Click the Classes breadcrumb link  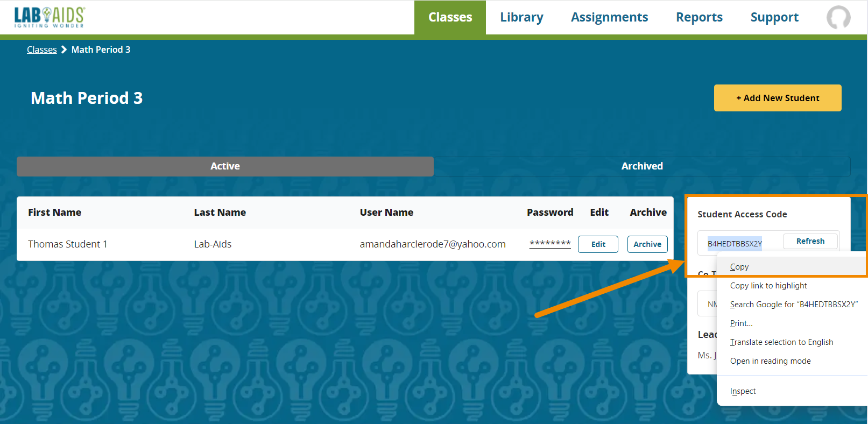[x=42, y=50]
